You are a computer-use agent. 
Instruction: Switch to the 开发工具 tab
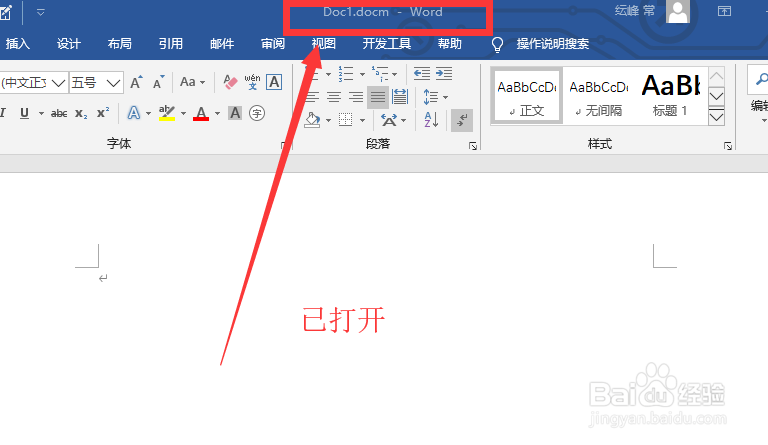point(387,44)
